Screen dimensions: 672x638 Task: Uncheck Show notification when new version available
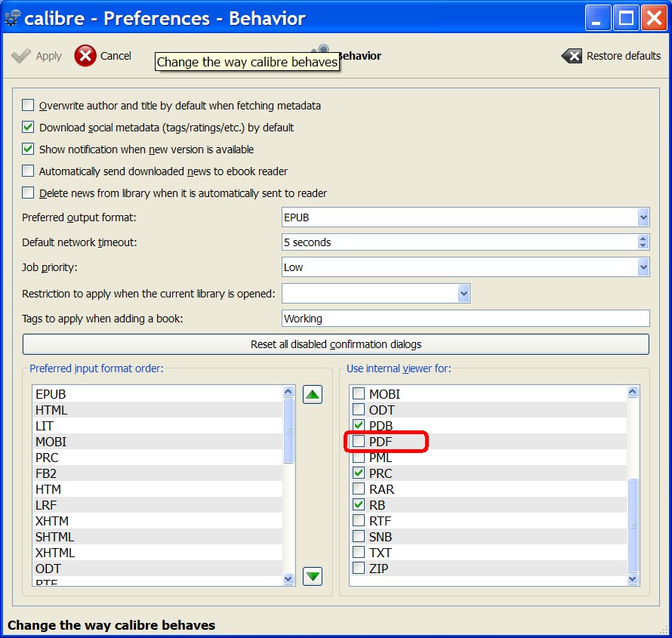tap(28, 149)
